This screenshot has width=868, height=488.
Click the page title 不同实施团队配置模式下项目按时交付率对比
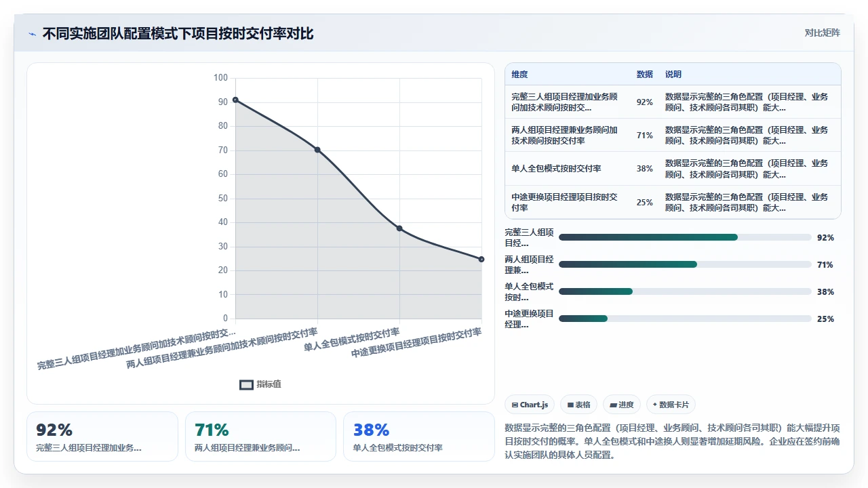pyautogui.click(x=178, y=34)
